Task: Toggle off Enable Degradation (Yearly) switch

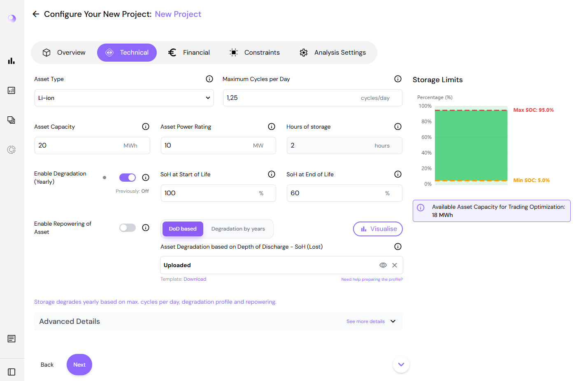Action: click(x=128, y=178)
